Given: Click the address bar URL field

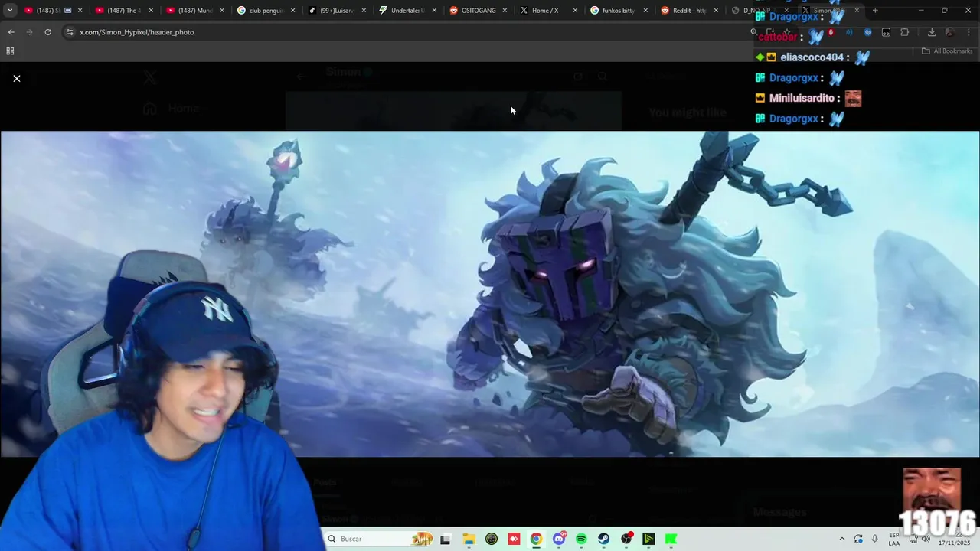Looking at the screenshot, I should (x=406, y=32).
